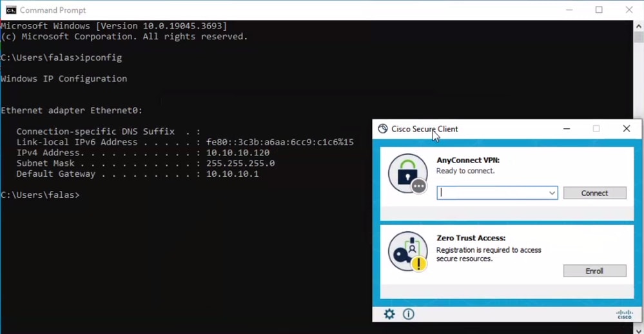The image size is (644, 334).
Task: Minimize the Command Prompt window
Action: tap(569, 10)
